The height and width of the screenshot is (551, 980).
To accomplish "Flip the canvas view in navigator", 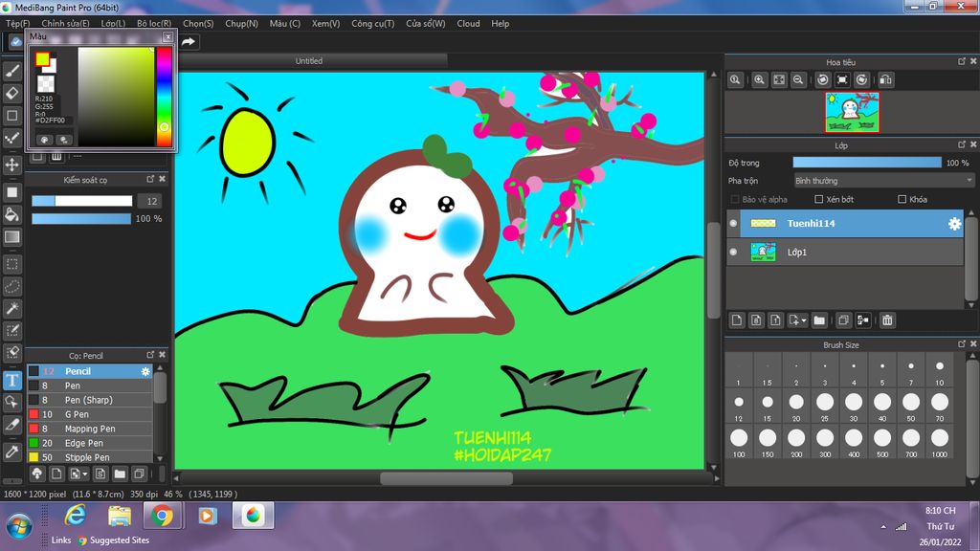I will [x=885, y=80].
